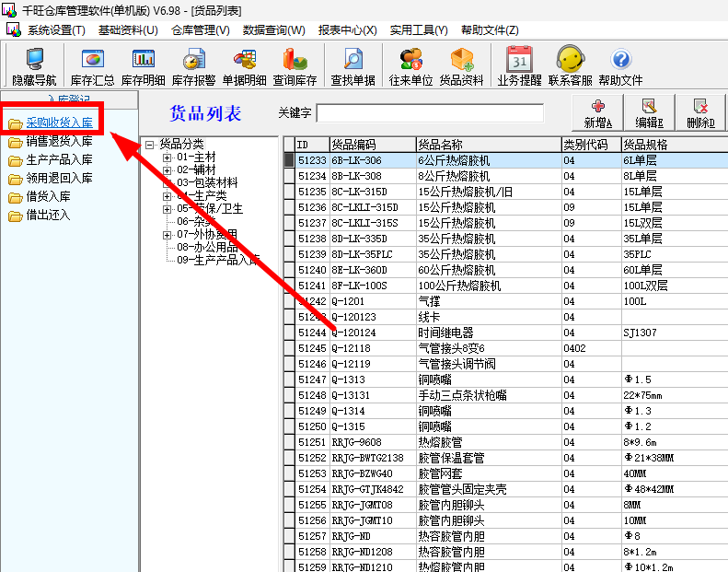
Task: Expand the 02-辅材 category node
Action: (167, 170)
